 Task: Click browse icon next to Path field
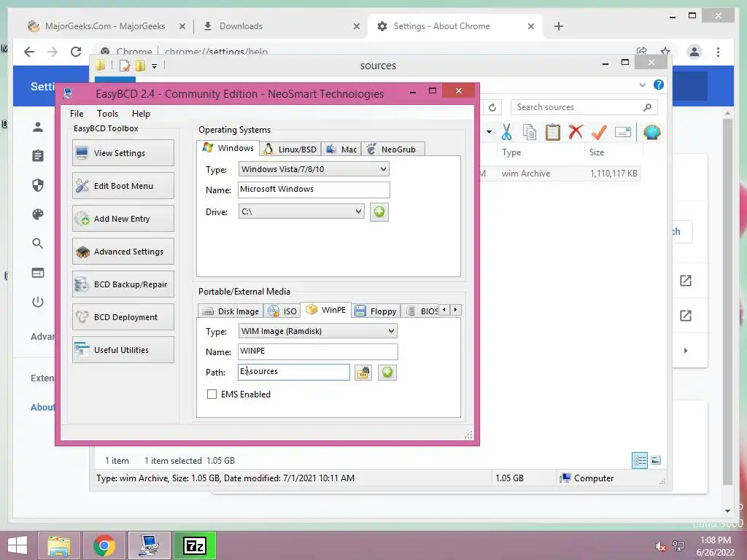point(363,373)
